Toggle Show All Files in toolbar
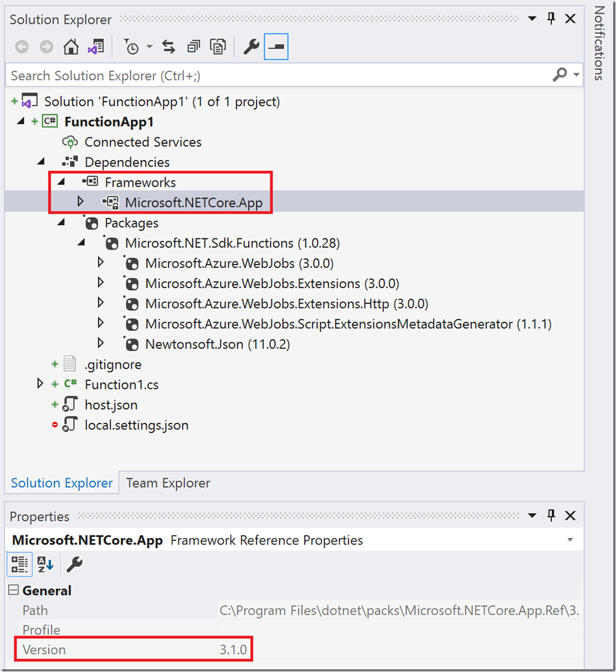The height and width of the screenshot is (672, 616). tap(217, 47)
